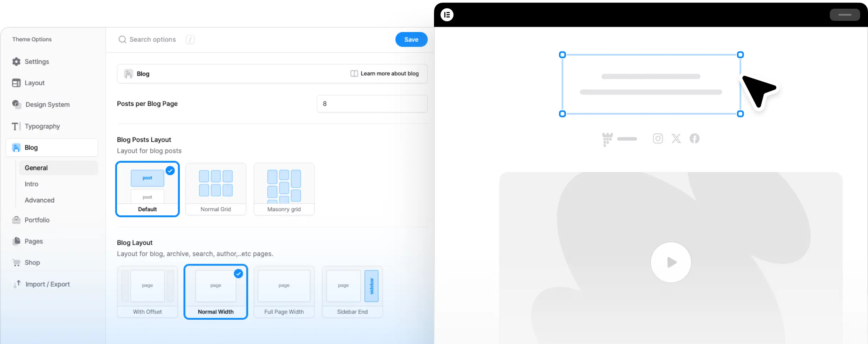Screen dimensions: 868x344
Task: Choose the Masonry grid posts layout
Action: pos(284,189)
